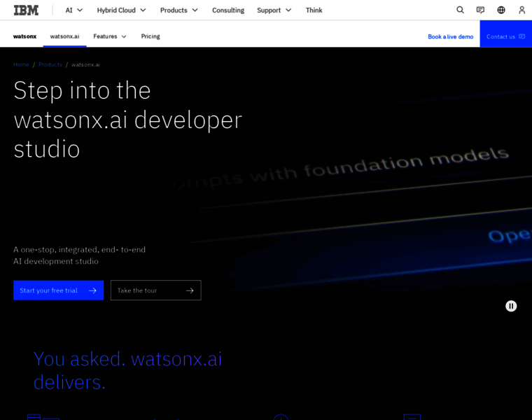
Task: Click the 'Step into the watsonx.ai developer studio' heading
Action: click(x=127, y=120)
